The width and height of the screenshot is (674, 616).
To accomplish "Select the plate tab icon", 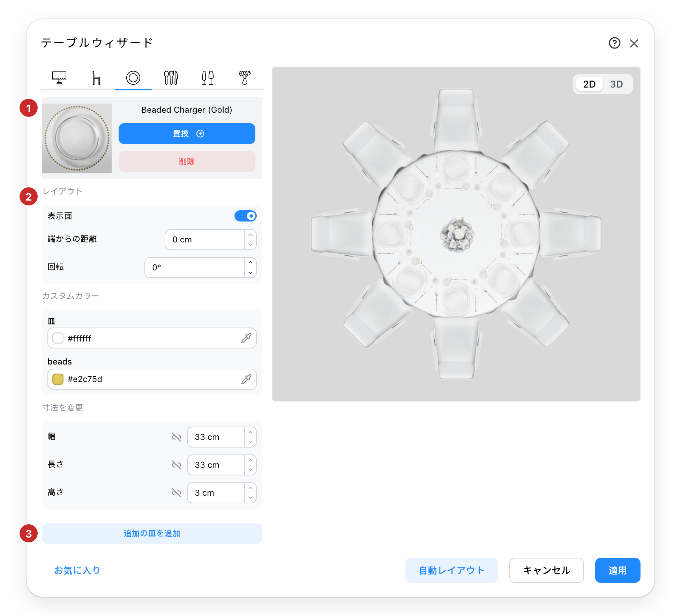I will (x=133, y=77).
